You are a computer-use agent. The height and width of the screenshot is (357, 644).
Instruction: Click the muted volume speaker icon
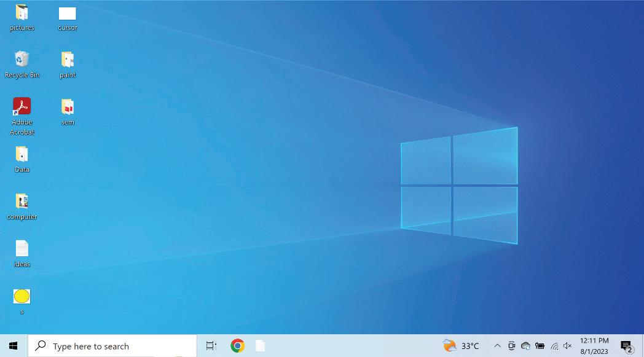[x=568, y=346]
